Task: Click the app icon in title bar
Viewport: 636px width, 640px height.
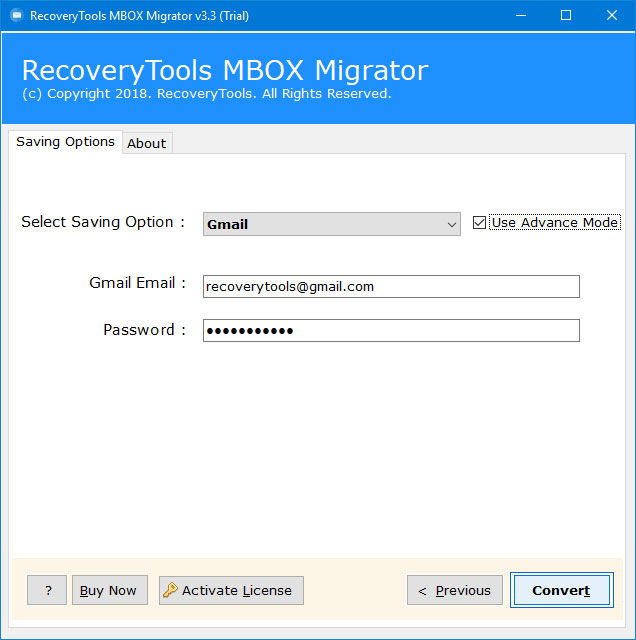Action: tap(17, 16)
